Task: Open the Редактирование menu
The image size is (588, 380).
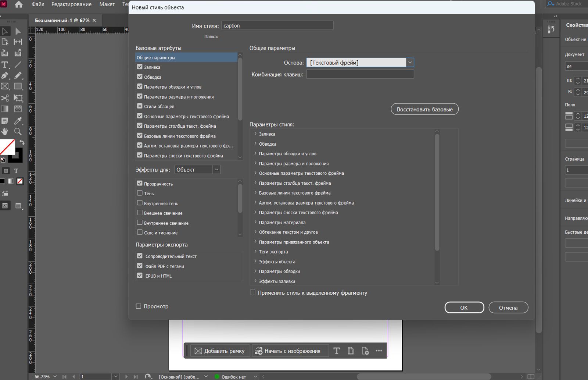Action: [71, 4]
